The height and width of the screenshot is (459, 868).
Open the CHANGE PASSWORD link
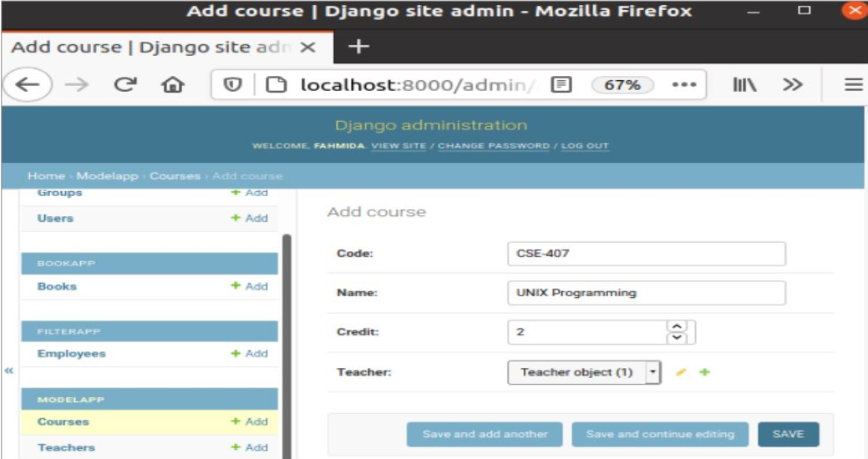(494, 146)
